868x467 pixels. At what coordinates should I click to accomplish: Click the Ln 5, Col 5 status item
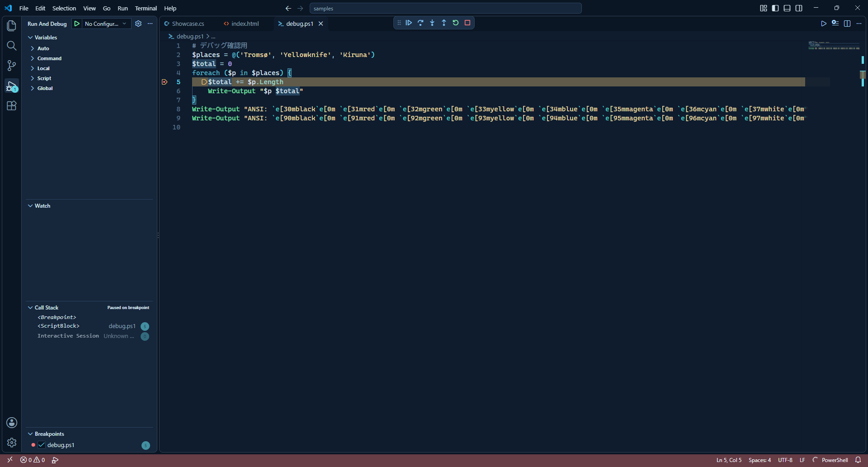pyautogui.click(x=729, y=460)
